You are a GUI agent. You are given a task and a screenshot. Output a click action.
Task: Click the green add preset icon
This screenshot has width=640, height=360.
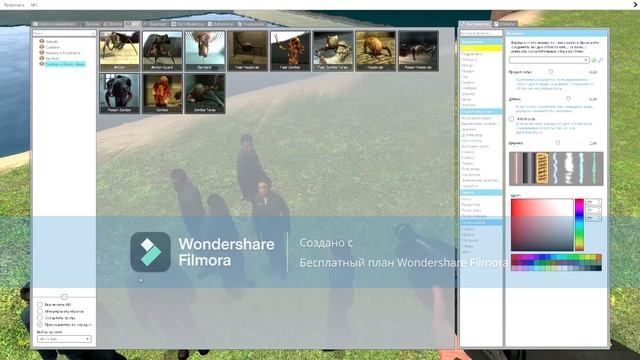594,60
